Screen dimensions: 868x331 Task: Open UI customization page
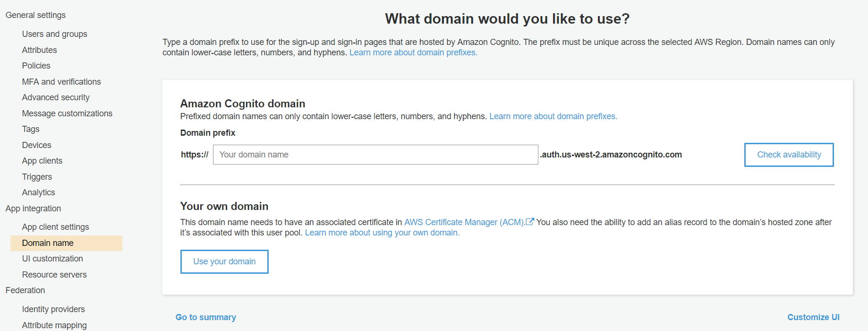click(x=52, y=259)
